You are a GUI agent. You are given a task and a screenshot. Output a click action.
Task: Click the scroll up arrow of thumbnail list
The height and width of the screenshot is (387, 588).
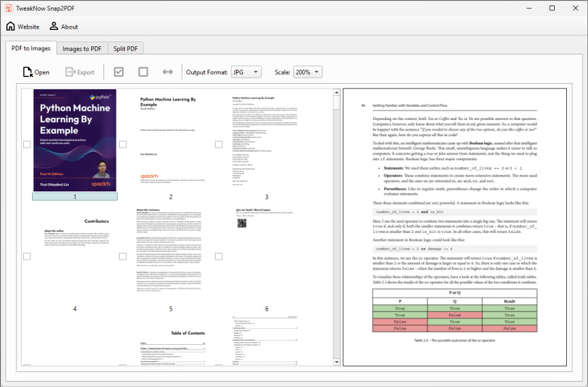[336, 93]
